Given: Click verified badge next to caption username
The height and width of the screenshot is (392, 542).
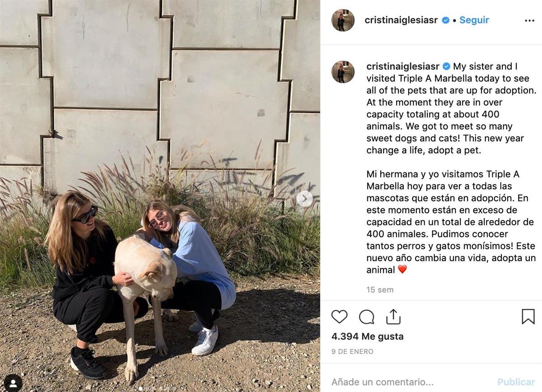Looking at the screenshot, I should pos(447,67).
